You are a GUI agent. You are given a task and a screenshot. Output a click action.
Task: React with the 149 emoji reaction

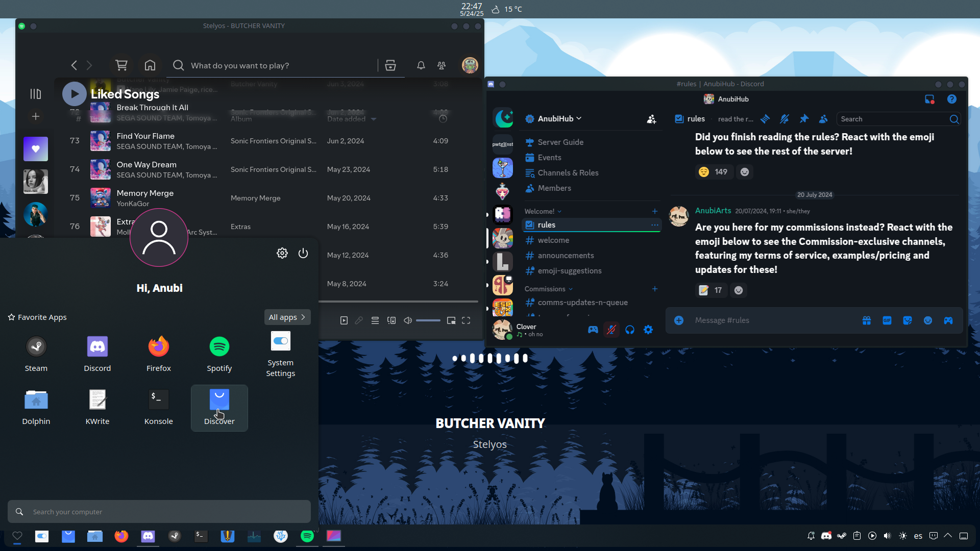click(x=714, y=172)
